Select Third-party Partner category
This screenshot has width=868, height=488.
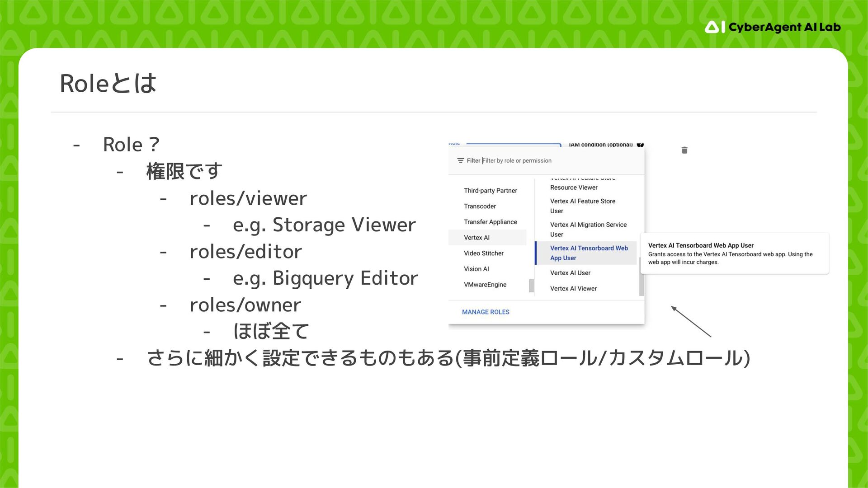click(490, 191)
